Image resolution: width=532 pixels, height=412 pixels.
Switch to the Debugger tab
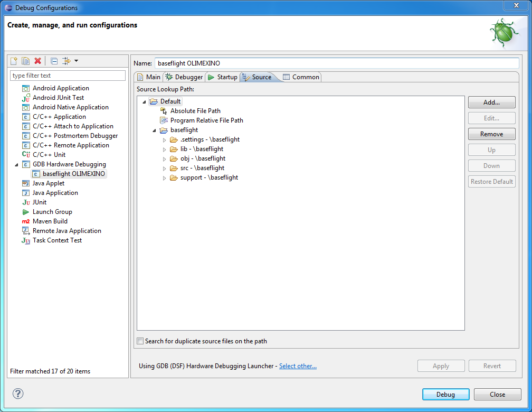point(184,77)
